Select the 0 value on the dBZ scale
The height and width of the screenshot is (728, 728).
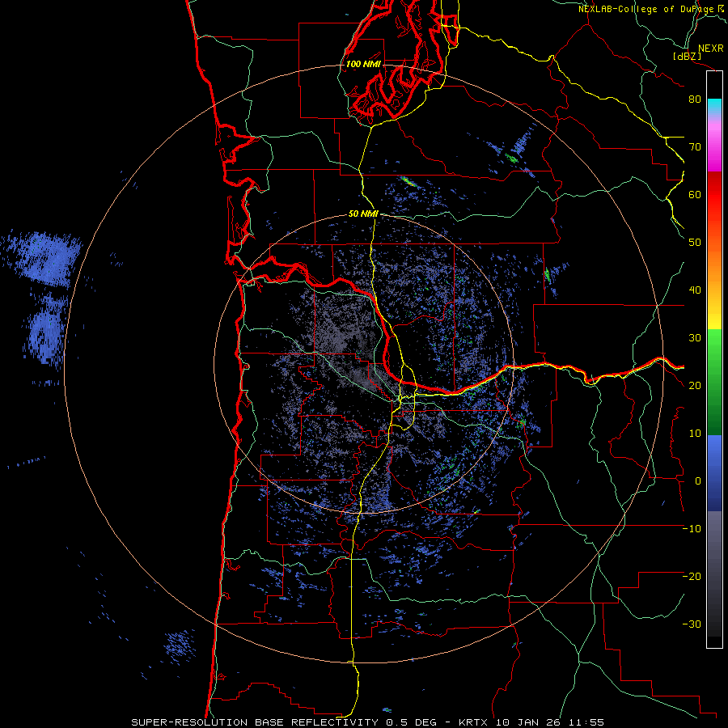pyautogui.click(x=698, y=481)
